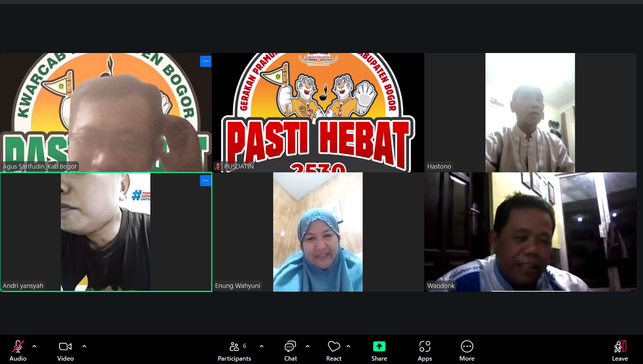The width and height of the screenshot is (643, 364).
Task: Click the participant count badge showing 6
Action: pos(244,346)
